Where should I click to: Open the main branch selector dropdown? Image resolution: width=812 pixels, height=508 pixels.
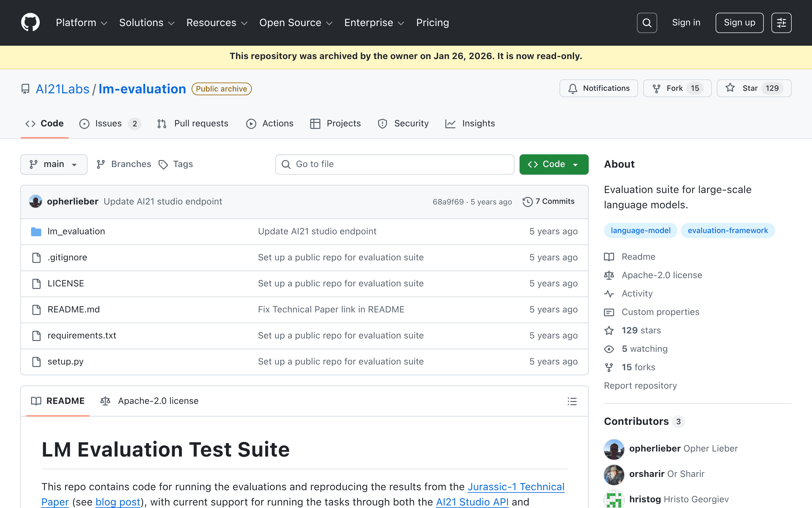click(x=54, y=164)
